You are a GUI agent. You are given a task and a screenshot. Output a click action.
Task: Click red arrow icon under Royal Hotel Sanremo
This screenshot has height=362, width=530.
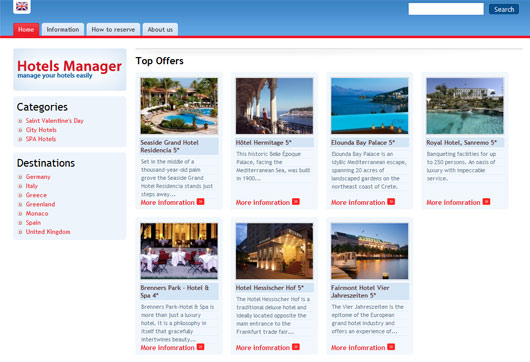tap(486, 202)
